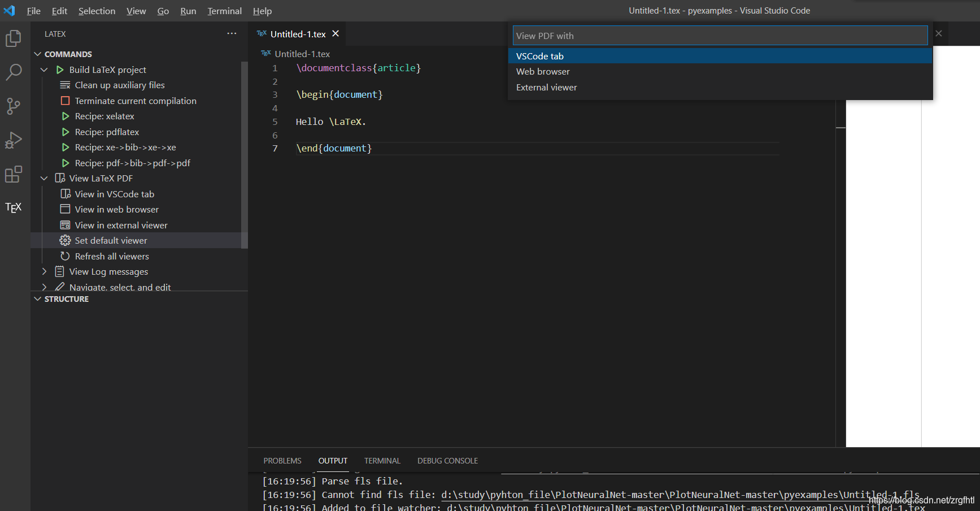Viewport: 980px width, 511px height.
Task: Click the sidebar commands vertical scrollbar
Action: (x=245, y=155)
